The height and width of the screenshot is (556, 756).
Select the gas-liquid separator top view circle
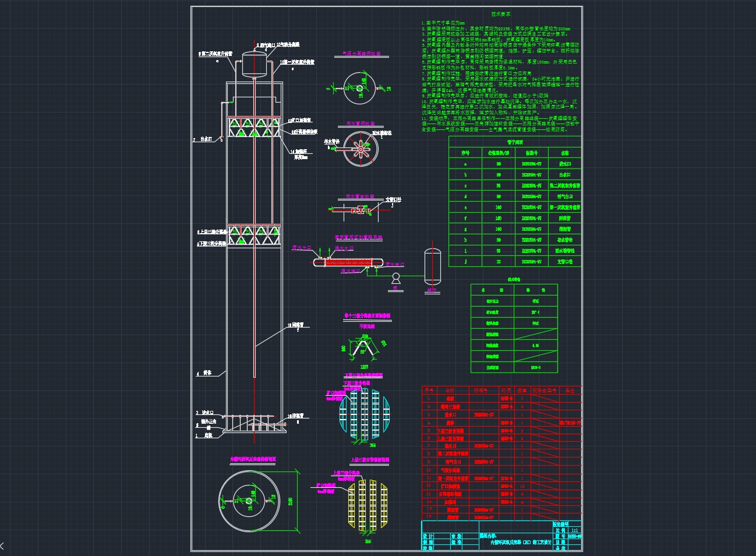point(360,88)
